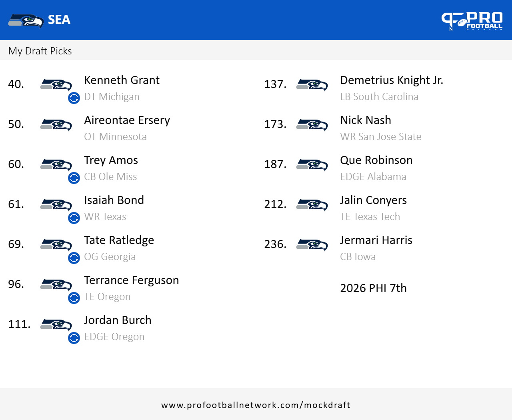Click the Seahawks logo in the header
Viewport: 512px width, 420px height.
(26, 20)
